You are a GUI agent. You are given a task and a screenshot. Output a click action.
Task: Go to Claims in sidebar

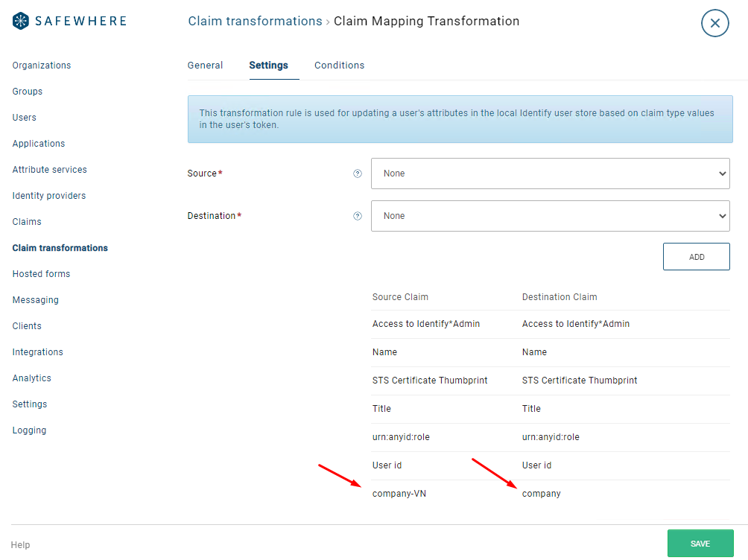pyautogui.click(x=27, y=222)
